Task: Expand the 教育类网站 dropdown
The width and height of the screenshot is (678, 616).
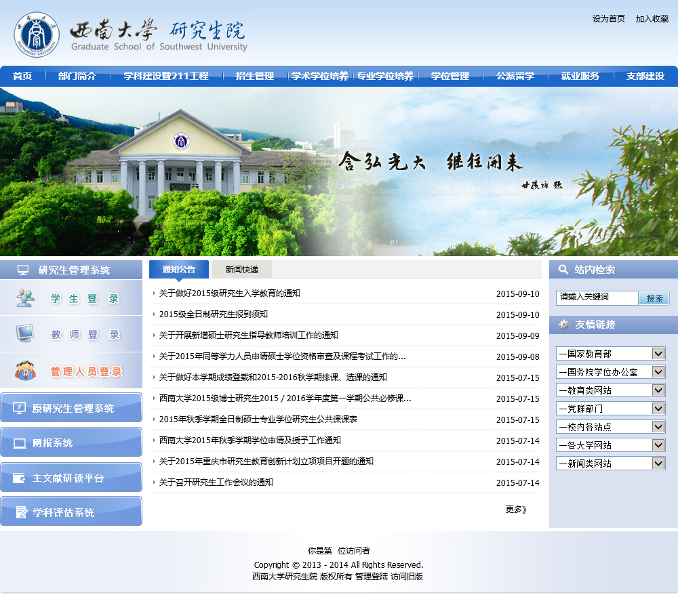Action: (x=611, y=390)
